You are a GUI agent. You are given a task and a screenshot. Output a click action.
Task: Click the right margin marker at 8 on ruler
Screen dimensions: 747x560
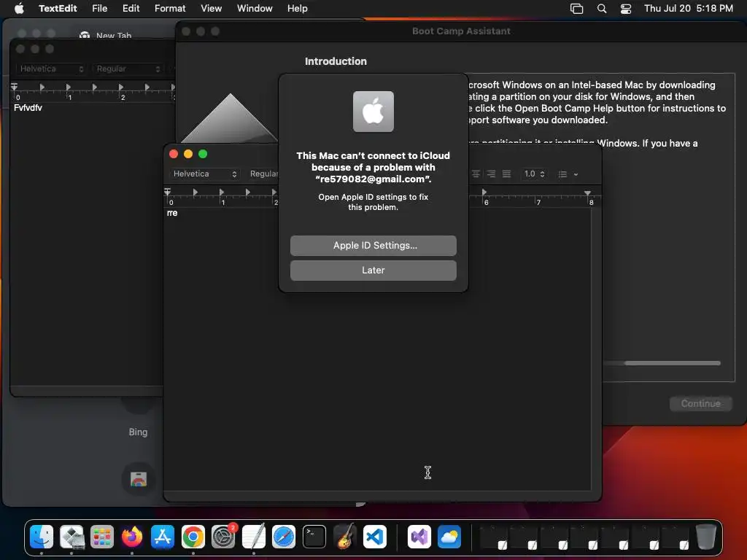pos(588,192)
